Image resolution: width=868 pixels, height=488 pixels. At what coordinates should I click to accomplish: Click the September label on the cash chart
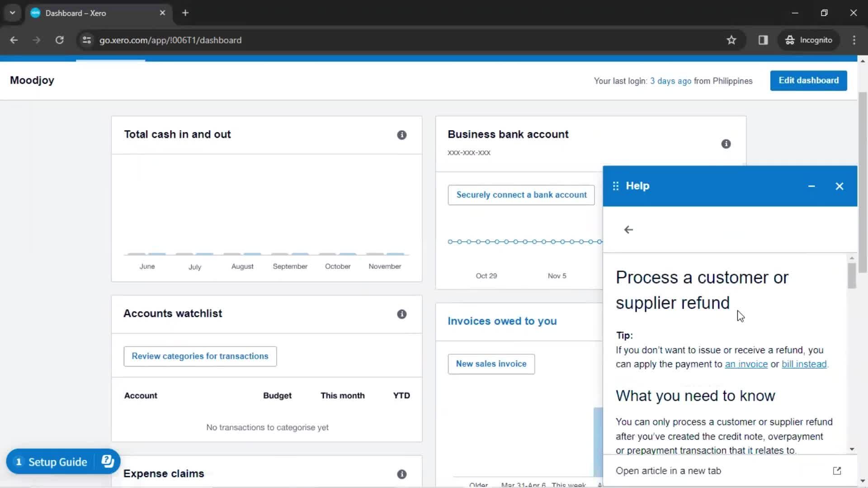pyautogui.click(x=290, y=267)
